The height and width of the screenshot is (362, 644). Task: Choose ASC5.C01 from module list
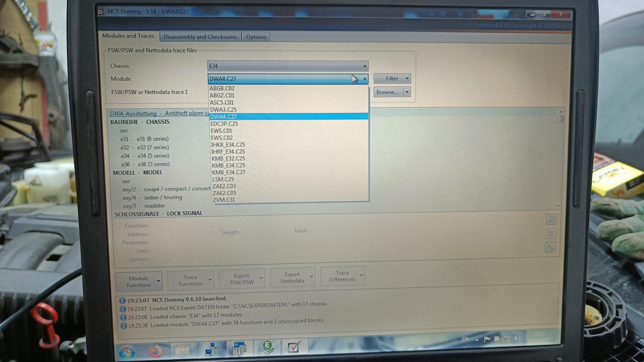click(x=288, y=103)
